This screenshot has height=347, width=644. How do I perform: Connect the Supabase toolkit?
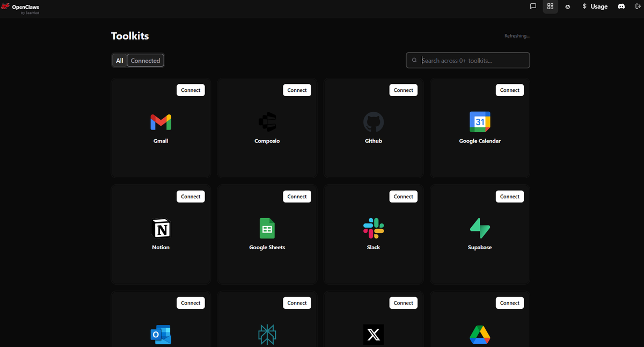[509, 197]
